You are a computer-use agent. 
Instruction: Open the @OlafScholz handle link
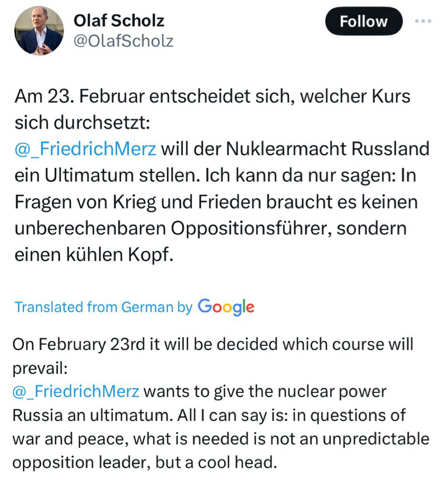(123, 41)
